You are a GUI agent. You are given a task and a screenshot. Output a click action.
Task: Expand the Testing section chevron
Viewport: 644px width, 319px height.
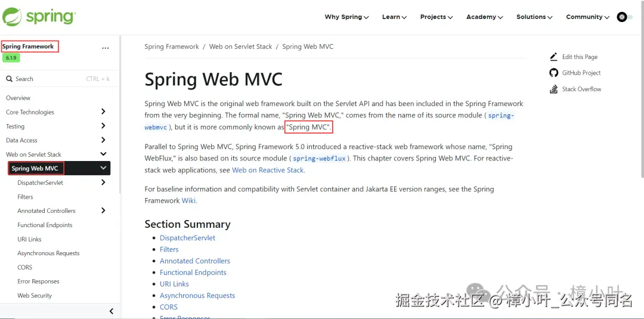(103, 126)
